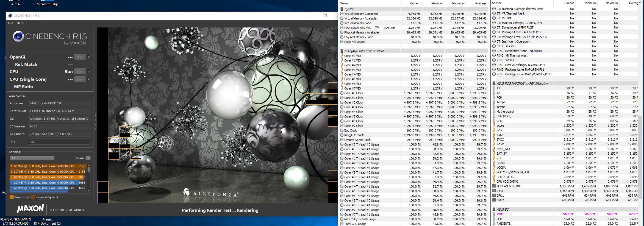Click the Run button for OpenGL
644x226 pixels.
click(x=80, y=57)
